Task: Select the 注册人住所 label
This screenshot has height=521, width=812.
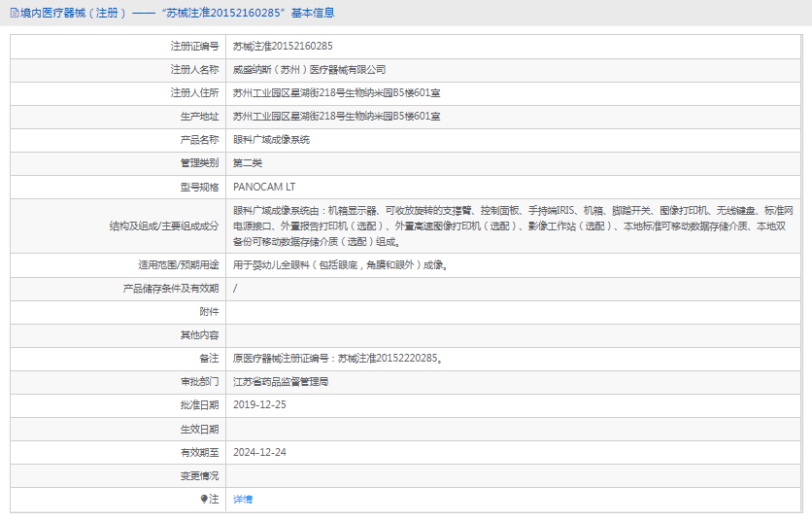Action: pos(194,92)
